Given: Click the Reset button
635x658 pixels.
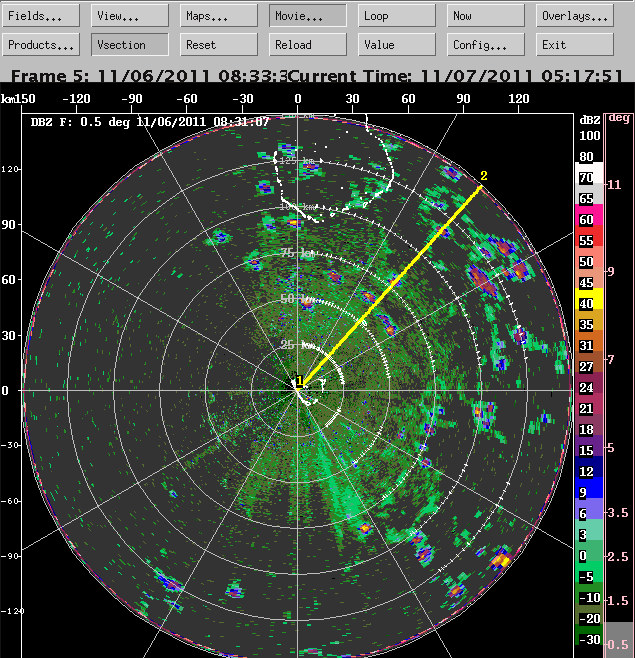Looking at the screenshot, I should [219, 44].
